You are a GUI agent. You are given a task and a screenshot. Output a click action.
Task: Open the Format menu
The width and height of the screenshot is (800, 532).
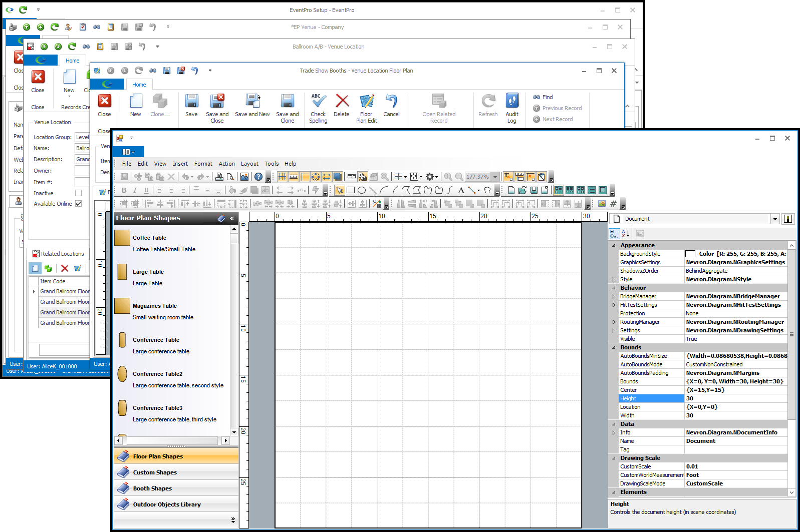pyautogui.click(x=203, y=164)
